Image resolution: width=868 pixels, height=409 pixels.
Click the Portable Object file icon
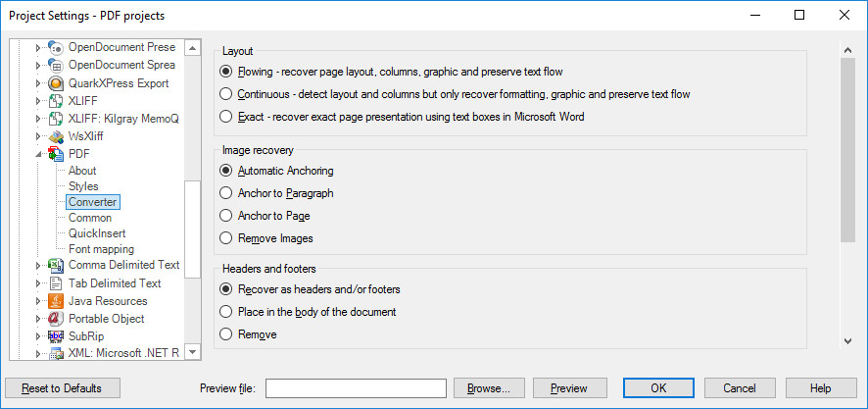[56, 319]
